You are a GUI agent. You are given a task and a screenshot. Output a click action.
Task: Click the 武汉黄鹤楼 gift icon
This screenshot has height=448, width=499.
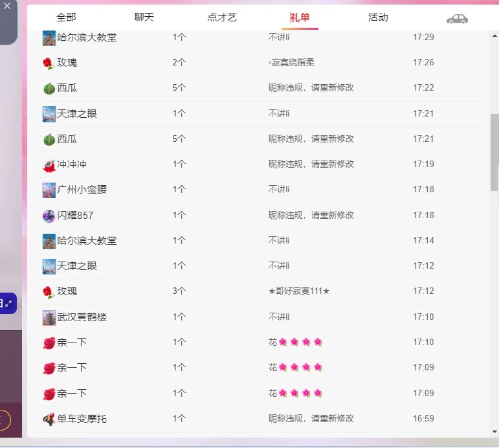coord(49,317)
